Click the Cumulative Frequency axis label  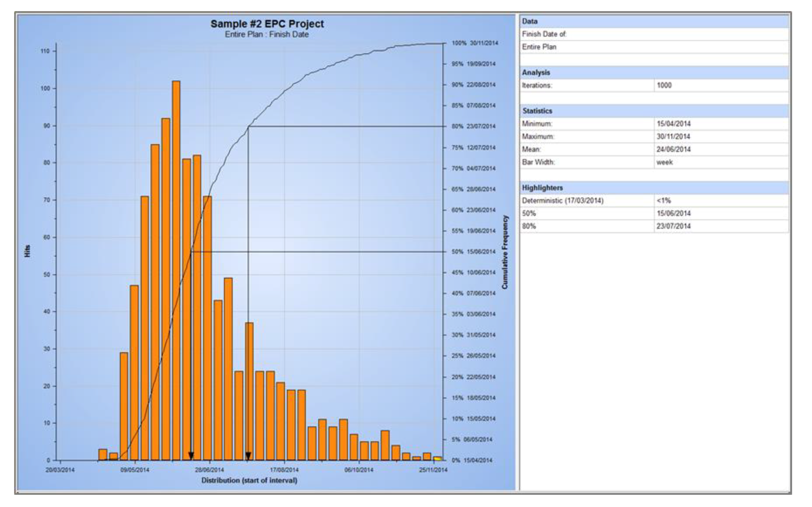(x=505, y=252)
